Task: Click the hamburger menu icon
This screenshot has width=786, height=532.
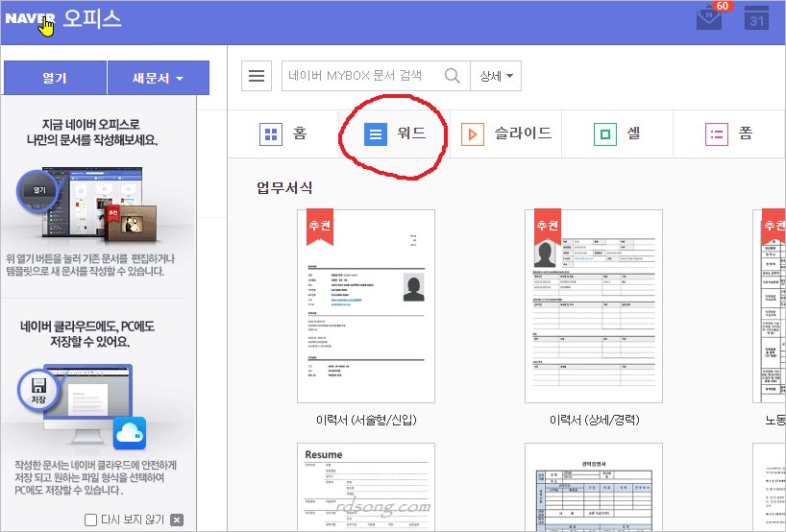Action: 257,76
